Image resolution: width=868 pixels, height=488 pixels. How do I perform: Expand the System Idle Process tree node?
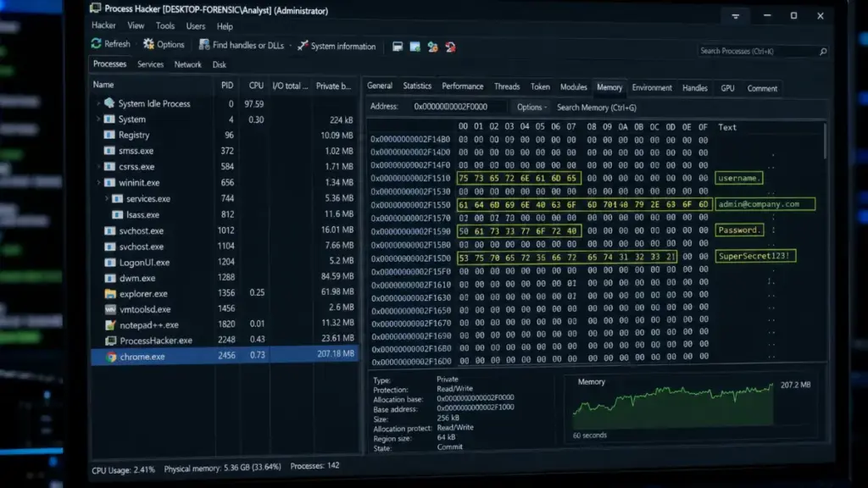coord(98,103)
